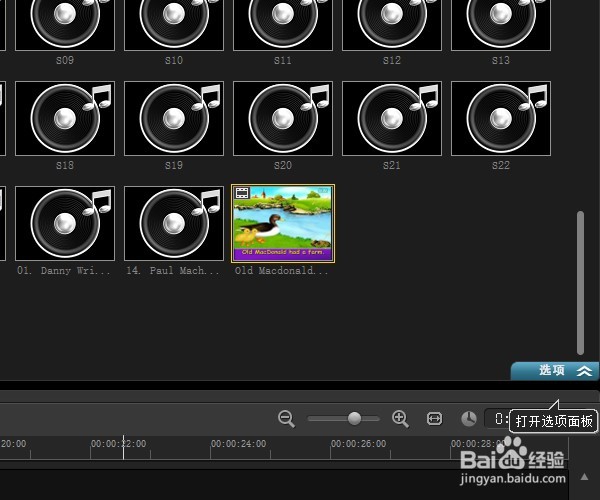The width and height of the screenshot is (600, 500).
Task: Click the timeline zoom slider handle
Action: pos(354,418)
